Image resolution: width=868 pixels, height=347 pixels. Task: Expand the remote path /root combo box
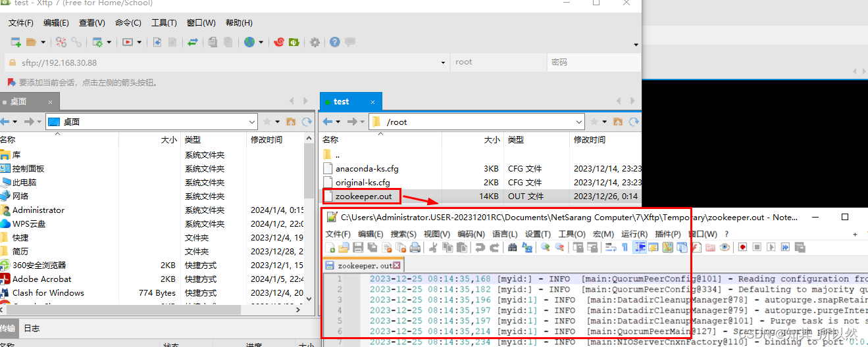pyautogui.click(x=579, y=122)
